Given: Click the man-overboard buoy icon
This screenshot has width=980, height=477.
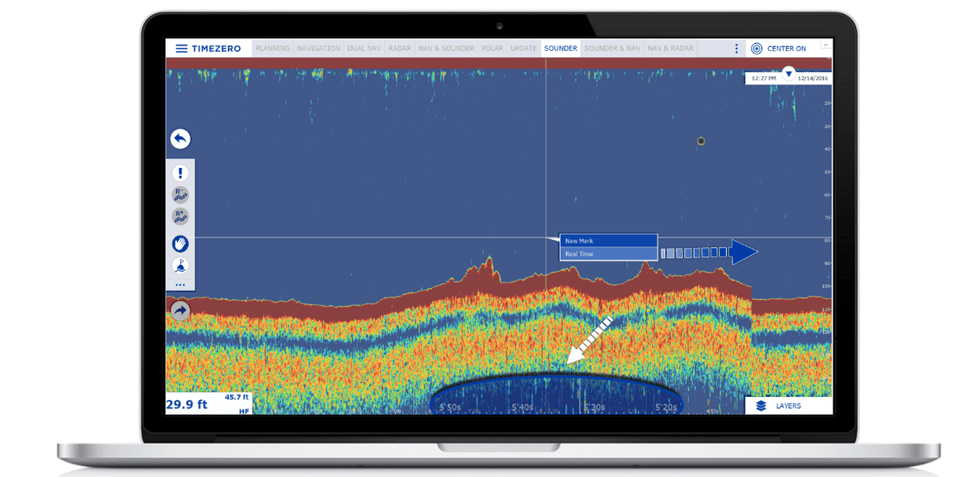Looking at the screenshot, I should pyautogui.click(x=180, y=265).
